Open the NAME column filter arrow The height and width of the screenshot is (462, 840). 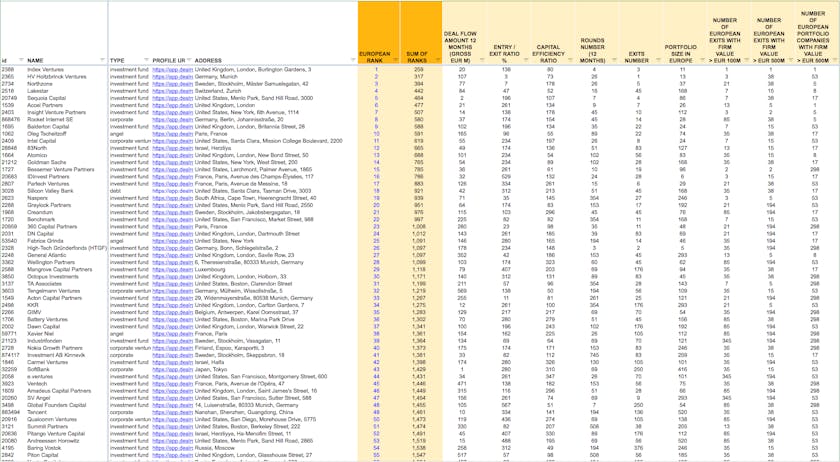[x=103, y=60]
